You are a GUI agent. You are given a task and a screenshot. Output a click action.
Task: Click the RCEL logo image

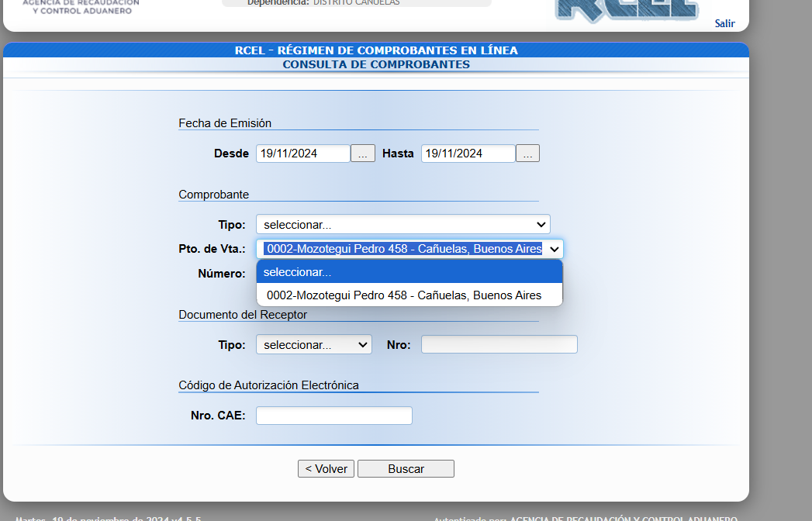point(616,9)
